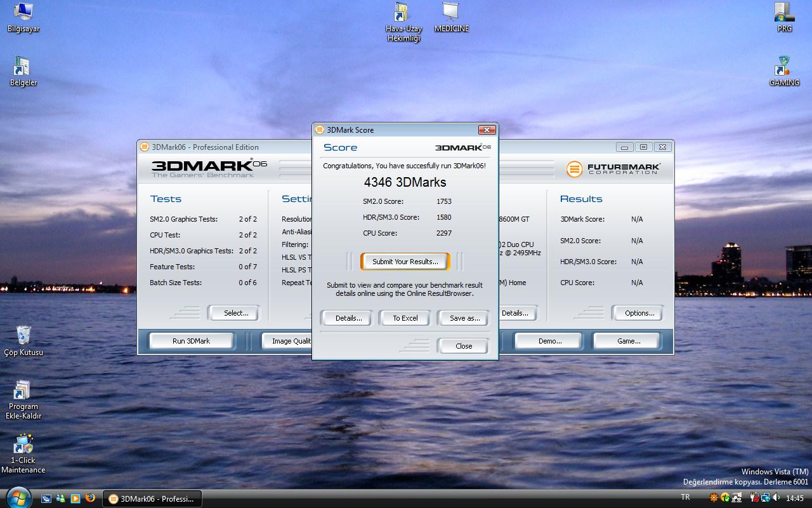Click the power battery tray icon
812x508 pixels.
755,498
